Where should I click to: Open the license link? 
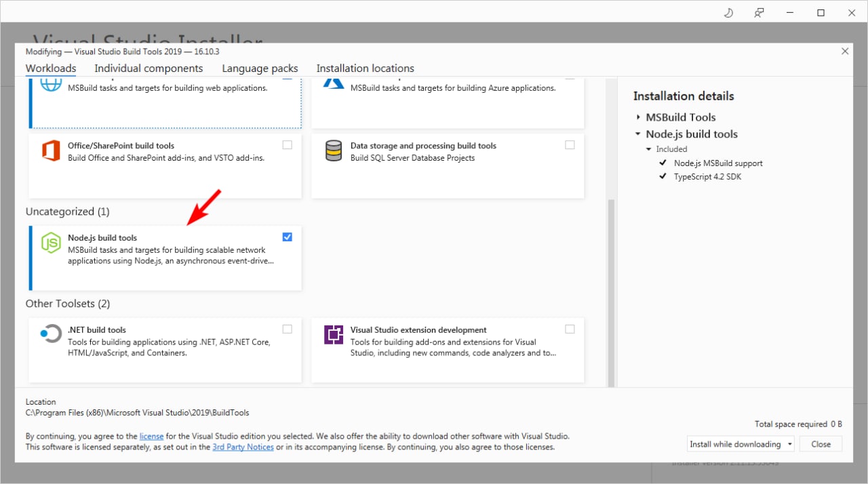(151, 436)
